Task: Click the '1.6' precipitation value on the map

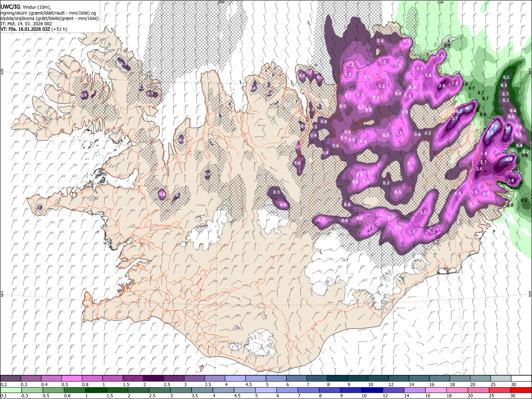Action: tap(441, 56)
